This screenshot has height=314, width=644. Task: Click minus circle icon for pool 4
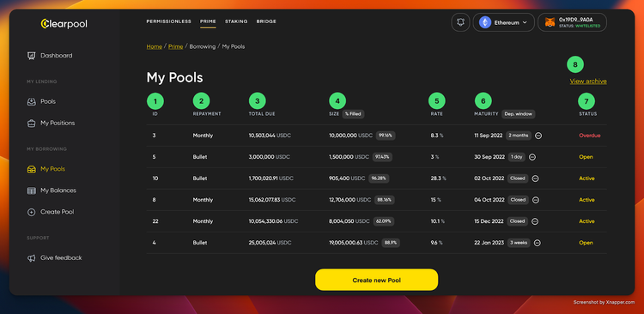tap(538, 243)
